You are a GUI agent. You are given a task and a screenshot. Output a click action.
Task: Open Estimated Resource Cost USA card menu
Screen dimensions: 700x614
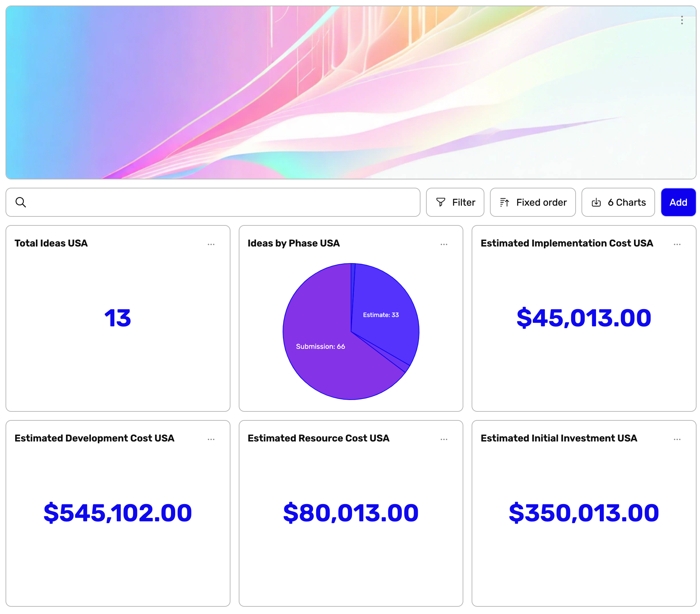(444, 439)
